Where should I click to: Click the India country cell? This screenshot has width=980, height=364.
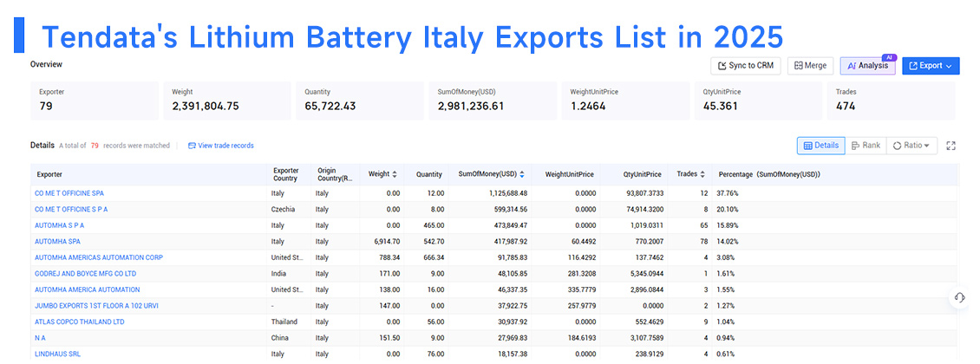[278, 274]
